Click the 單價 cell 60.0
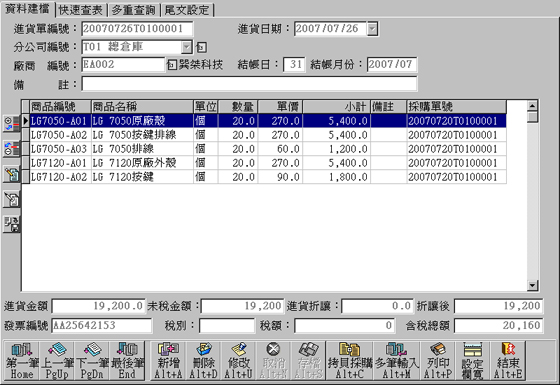This screenshot has width=560, height=385. [280, 149]
